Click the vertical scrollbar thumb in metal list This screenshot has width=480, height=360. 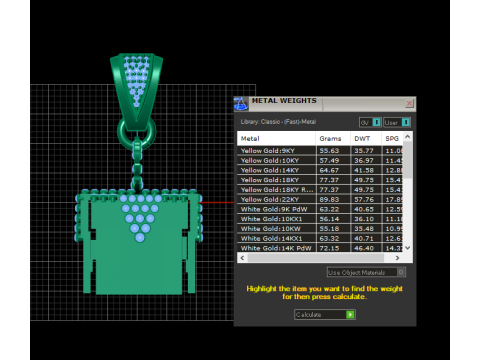pyautogui.click(x=407, y=160)
